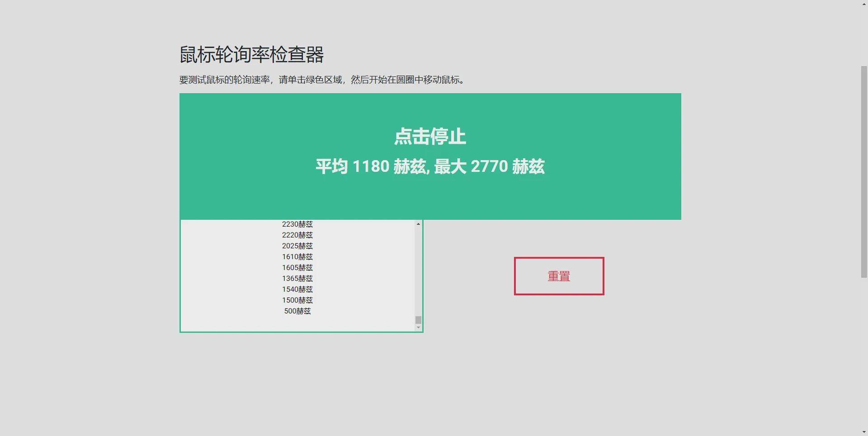Select the 2220赫兹 entry in list

(x=297, y=235)
